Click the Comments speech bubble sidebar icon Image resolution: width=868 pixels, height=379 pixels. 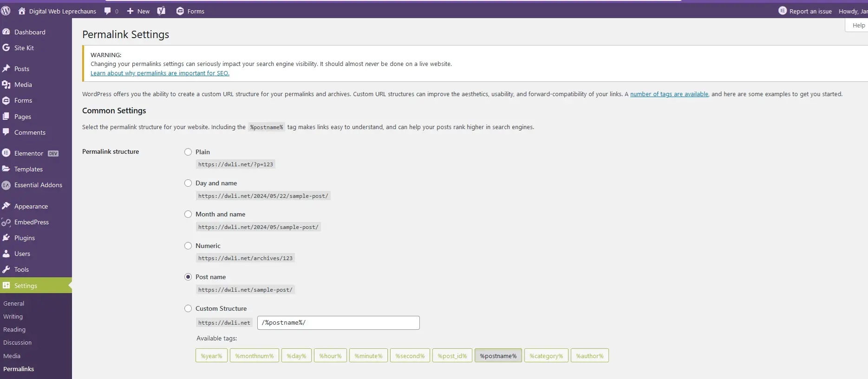pos(6,132)
